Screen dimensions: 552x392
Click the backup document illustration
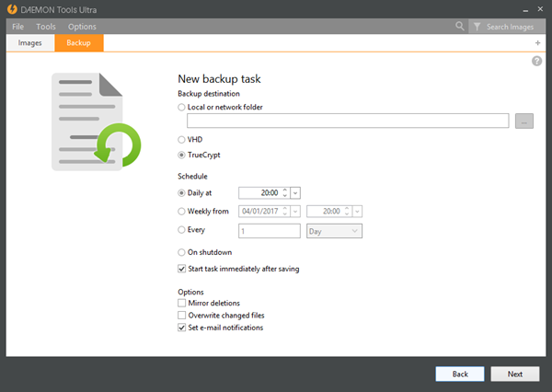tap(96, 121)
